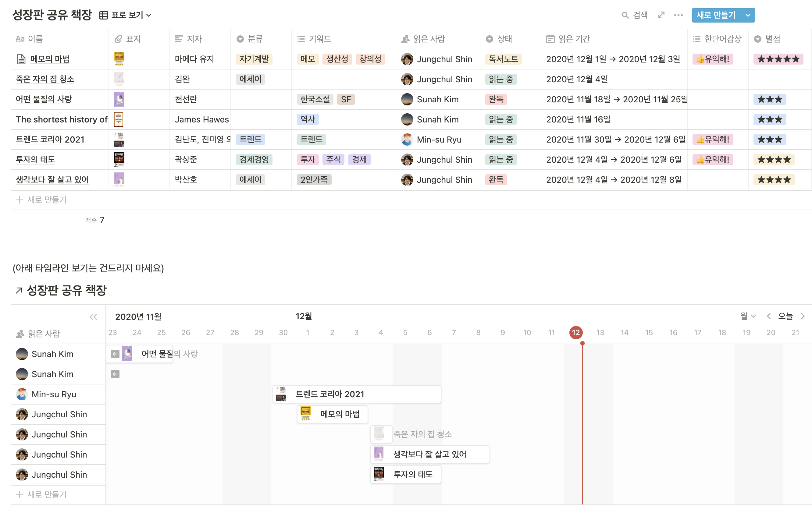Open the three-dots more options menu
812x527 pixels.
[678, 15]
